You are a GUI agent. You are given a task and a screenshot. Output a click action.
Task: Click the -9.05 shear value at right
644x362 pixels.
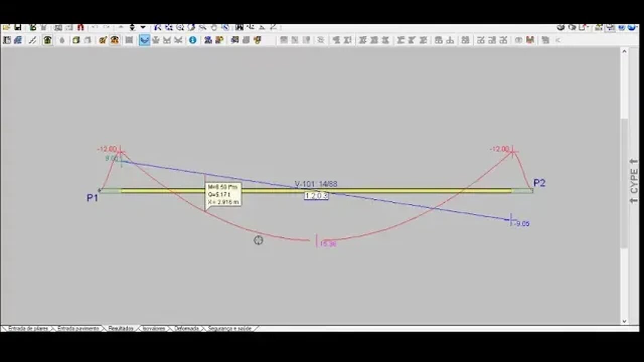[x=522, y=224]
